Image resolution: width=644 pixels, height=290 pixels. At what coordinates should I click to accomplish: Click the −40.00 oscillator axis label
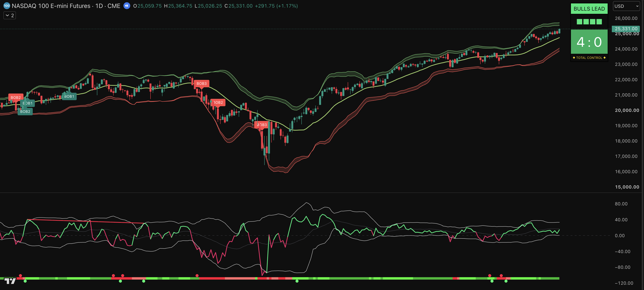pyautogui.click(x=622, y=252)
